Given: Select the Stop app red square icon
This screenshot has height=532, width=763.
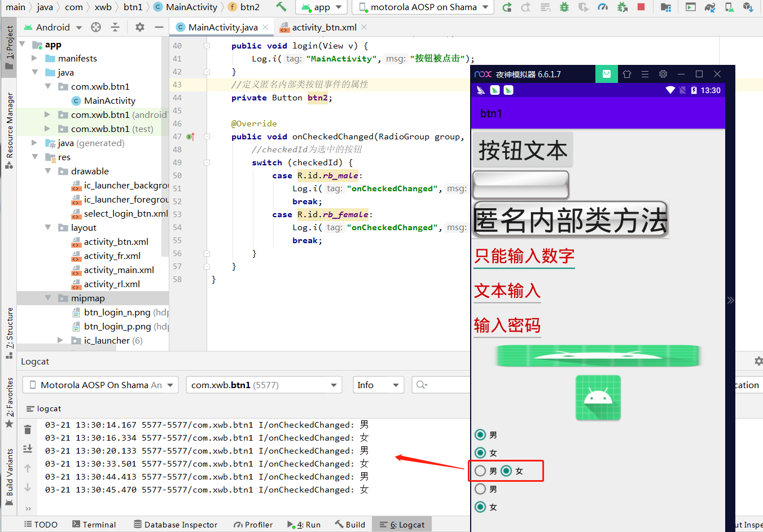Looking at the screenshot, I should [x=640, y=7].
